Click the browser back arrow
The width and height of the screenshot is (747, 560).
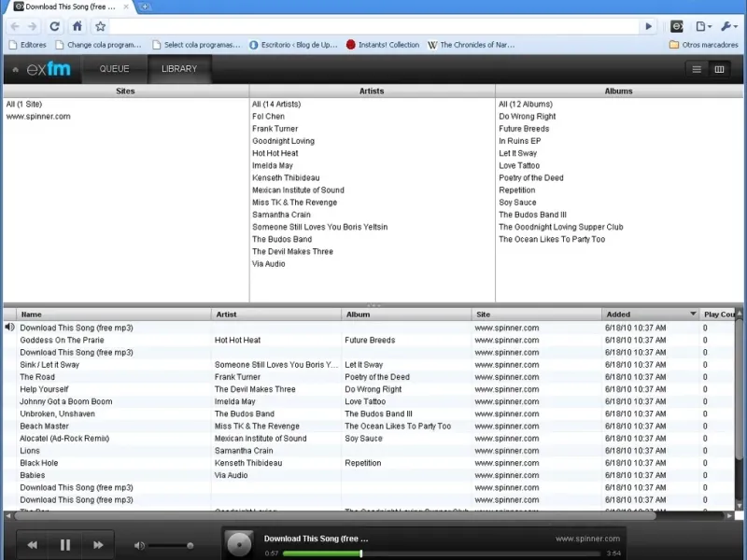15,26
